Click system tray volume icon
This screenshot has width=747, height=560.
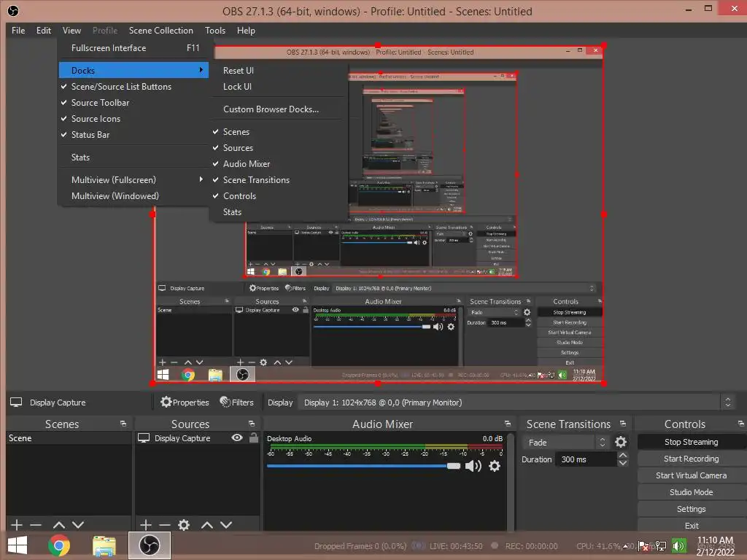[678, 545]
